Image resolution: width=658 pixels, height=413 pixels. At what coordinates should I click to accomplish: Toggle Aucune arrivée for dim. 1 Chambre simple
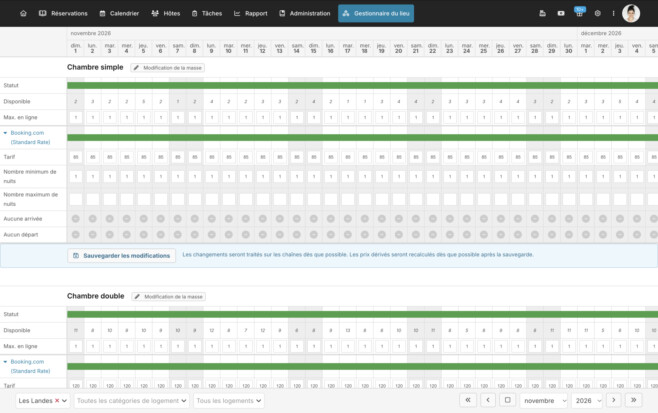76,219
